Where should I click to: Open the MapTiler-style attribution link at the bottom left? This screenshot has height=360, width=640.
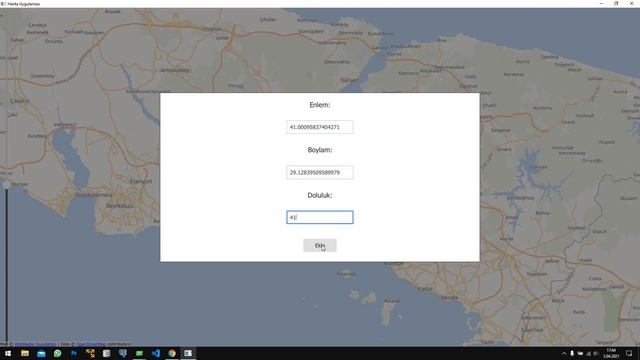(x=36, y=344)
